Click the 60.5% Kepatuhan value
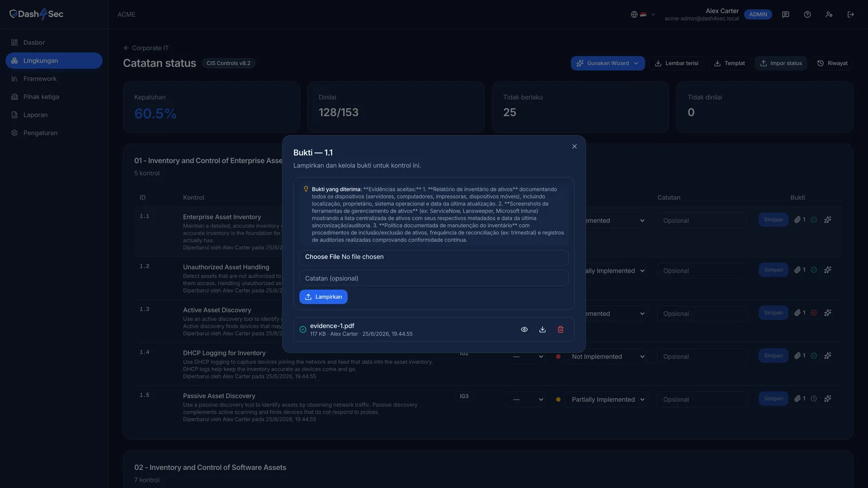This screenshot has height=488, width=868. (x=155, y=113)
